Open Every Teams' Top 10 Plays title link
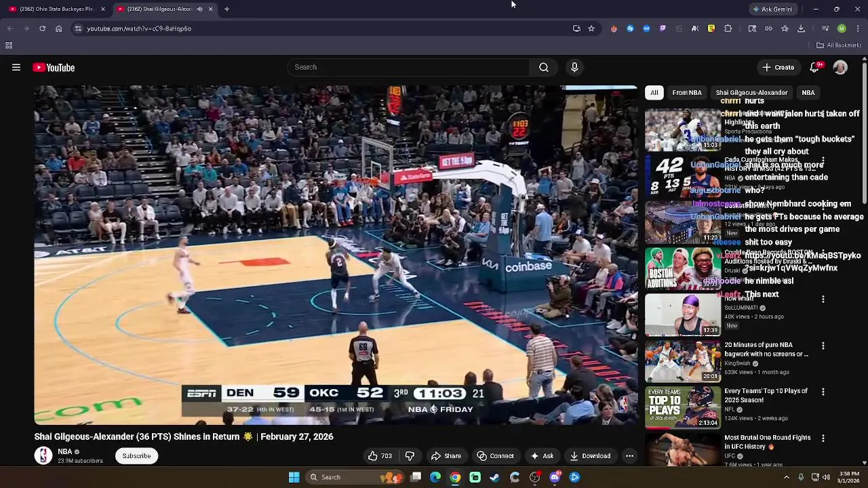868x488 pixels. pyautogui.click(x=766, y=395)
